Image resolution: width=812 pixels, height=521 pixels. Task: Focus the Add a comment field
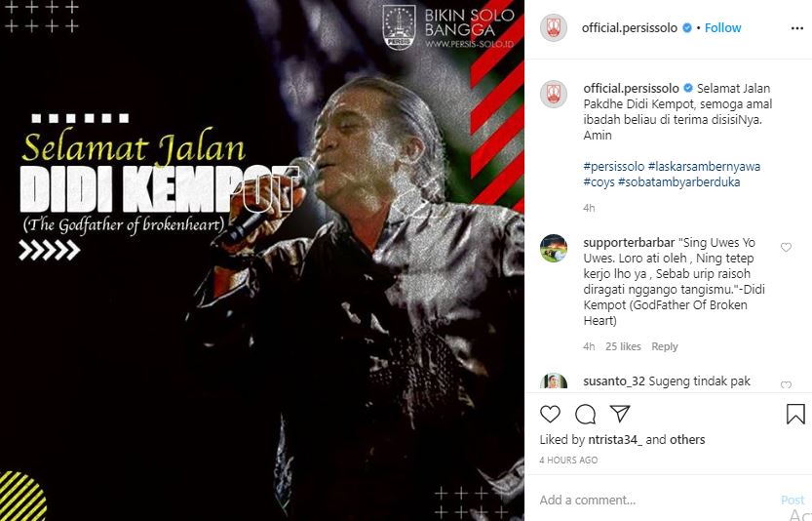tap(658, 500)
